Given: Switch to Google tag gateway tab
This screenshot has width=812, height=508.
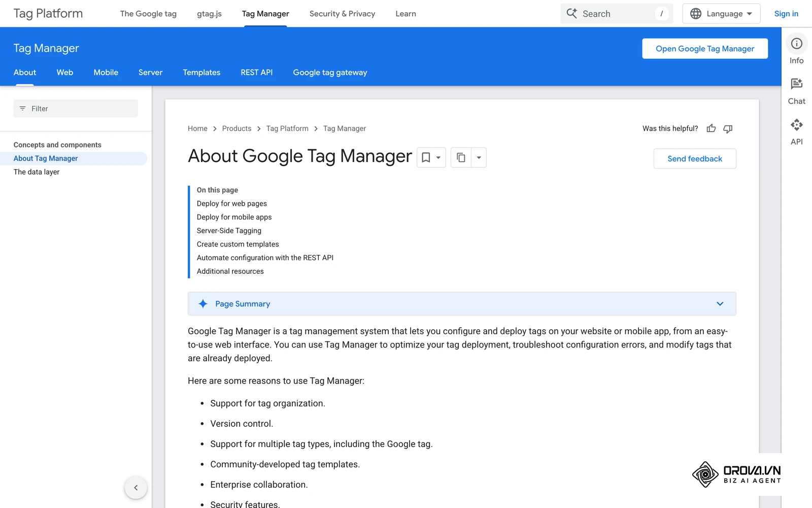Looking at the screenshot, I should click(330, 73).
